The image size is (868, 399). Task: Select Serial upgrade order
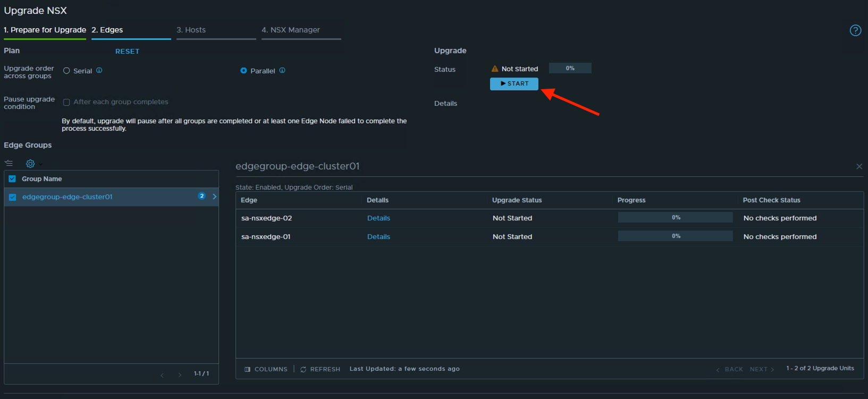pos(66,71)
